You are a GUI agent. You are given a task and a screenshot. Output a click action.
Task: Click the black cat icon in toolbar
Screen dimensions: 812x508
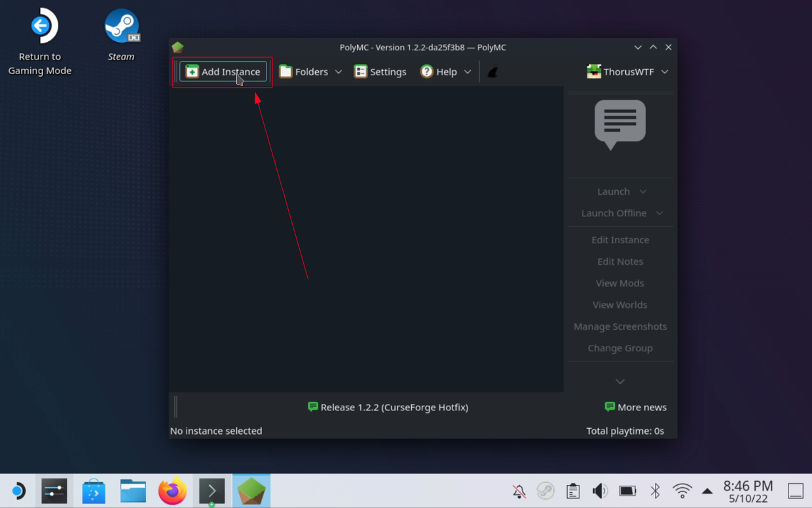[x=492, y=72]
